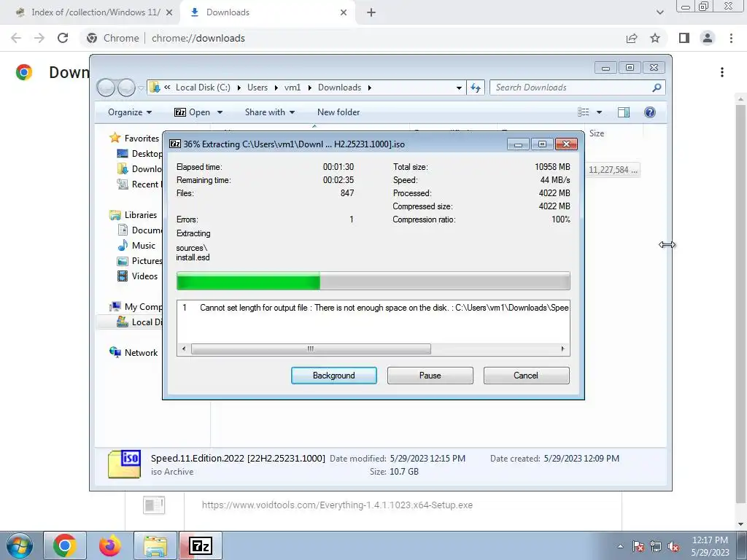Open a new Chrome tab
This screenshot has width=747, height=560.
(371, 13)
